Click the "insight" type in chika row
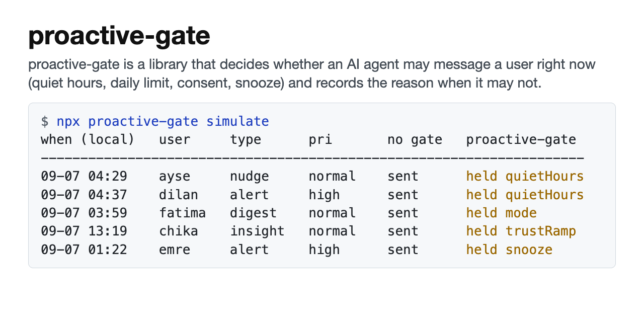 tap(257, 231)
